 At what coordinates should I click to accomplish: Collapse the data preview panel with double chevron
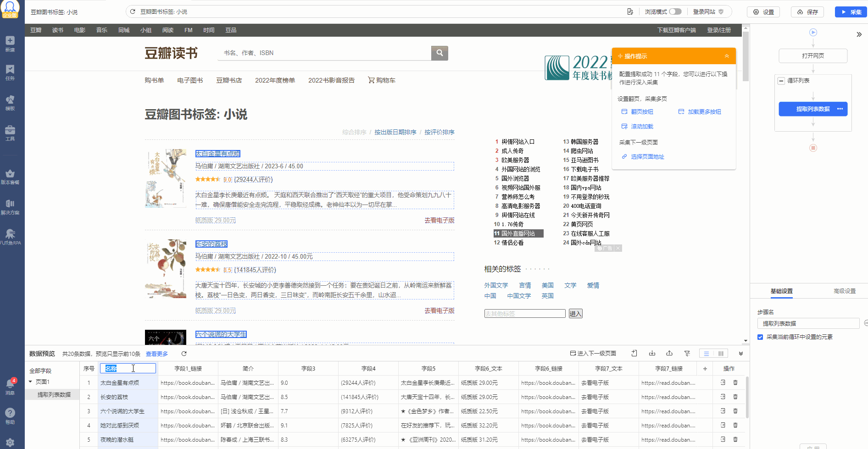pyautogui.click(x=740, y=354)
